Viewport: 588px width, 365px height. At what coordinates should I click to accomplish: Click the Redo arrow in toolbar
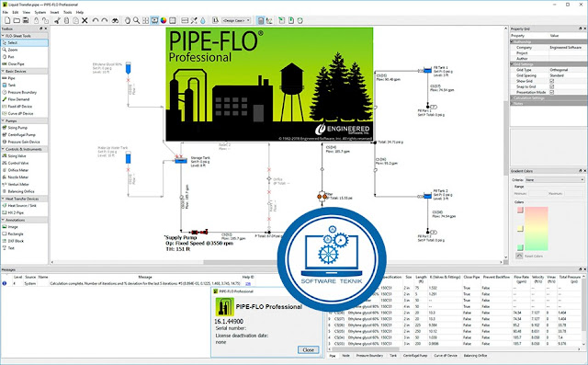(x=105, y=20)
